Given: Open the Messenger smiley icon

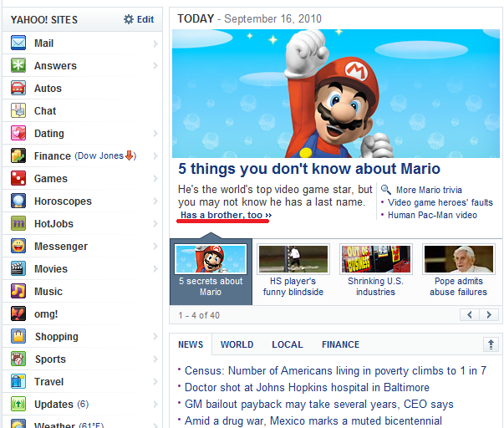Looking at the screenshot, I should 18,247.
